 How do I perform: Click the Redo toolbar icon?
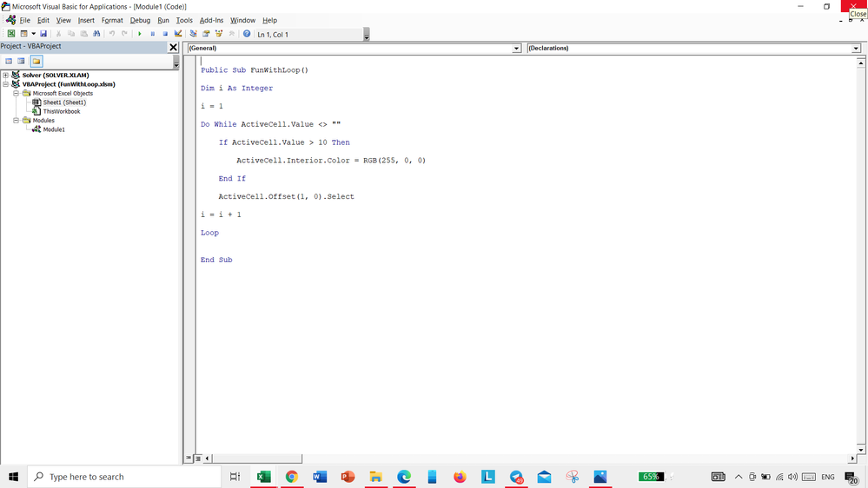pos(124,34)
